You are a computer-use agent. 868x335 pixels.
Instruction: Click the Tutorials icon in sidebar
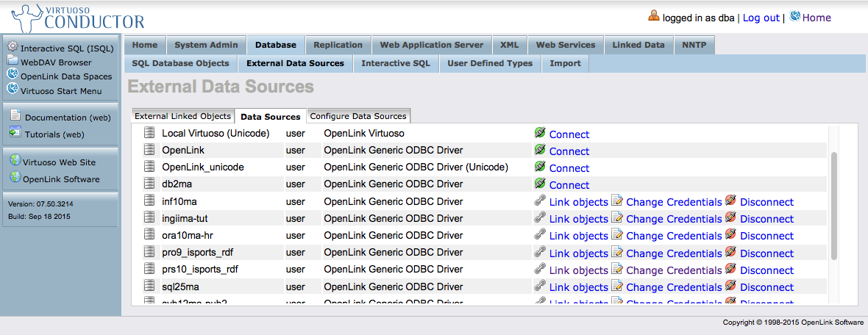coord(15,133)
